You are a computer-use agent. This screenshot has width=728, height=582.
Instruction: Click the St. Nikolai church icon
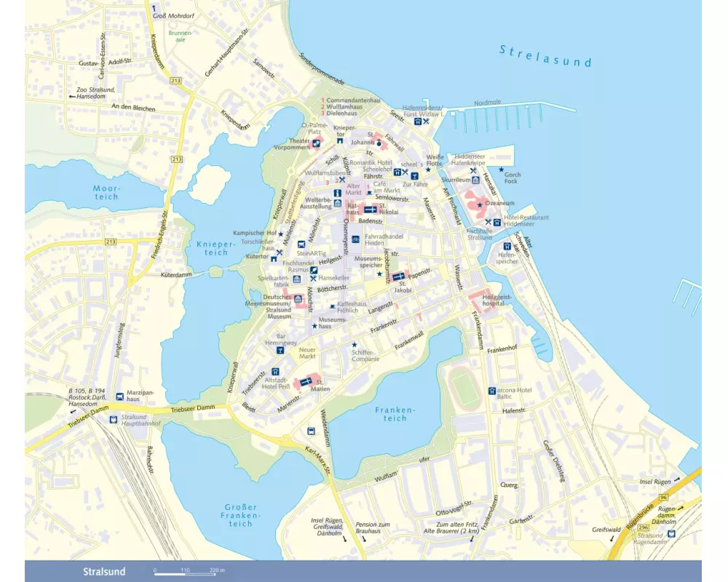369,210
